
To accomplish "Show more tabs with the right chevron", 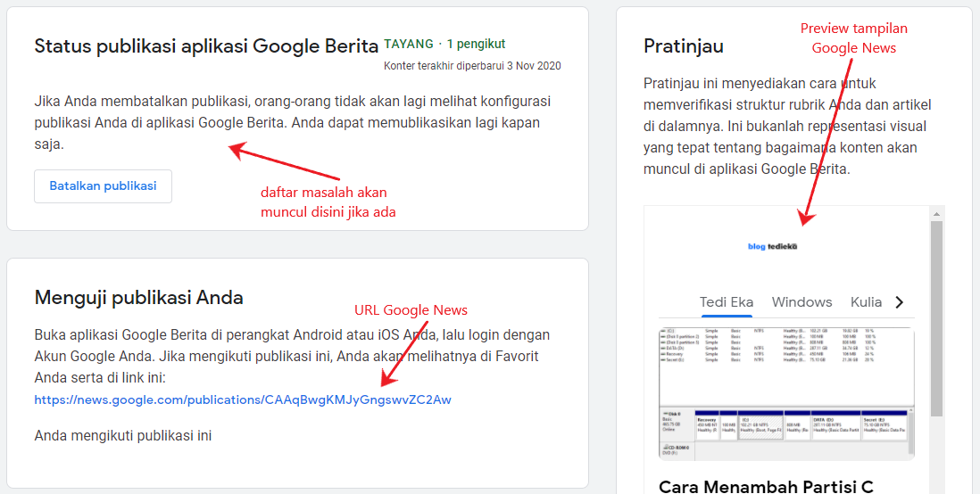I will pos(900,302).
